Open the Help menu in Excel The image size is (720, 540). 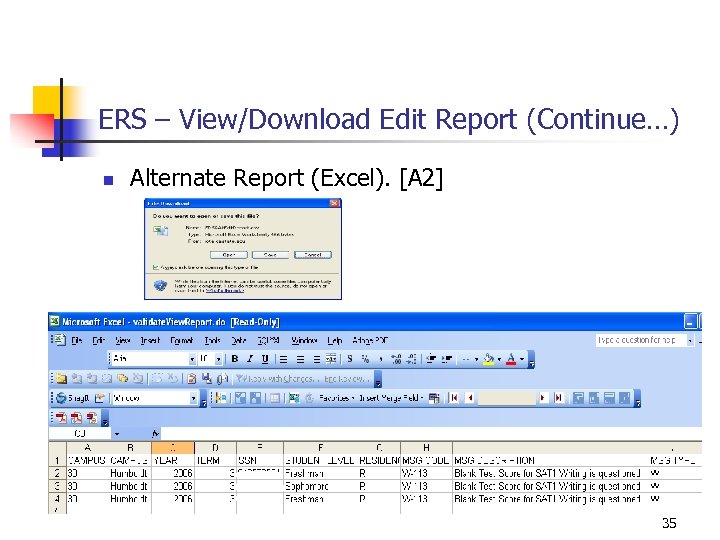point(335,341)
